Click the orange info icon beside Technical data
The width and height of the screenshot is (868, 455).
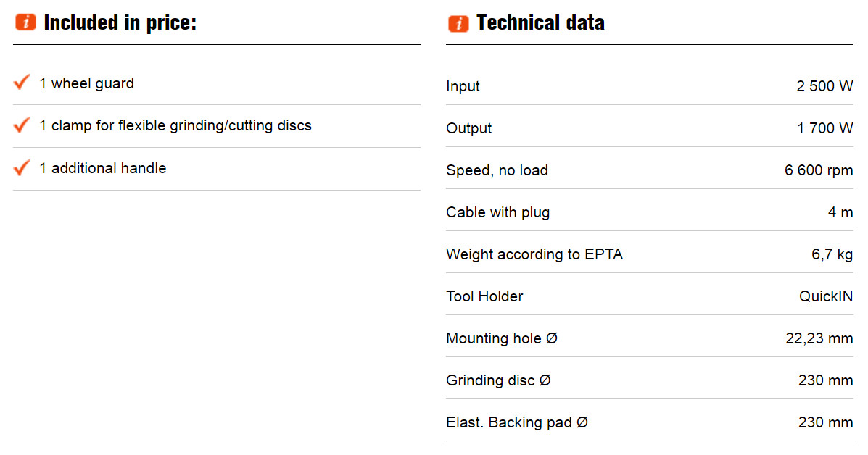[x=458, y=23]
